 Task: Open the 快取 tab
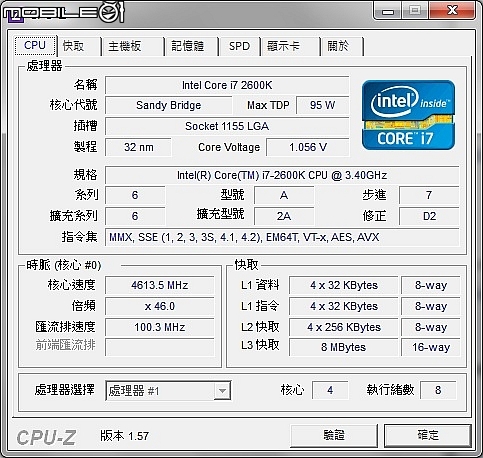[79, 46]
